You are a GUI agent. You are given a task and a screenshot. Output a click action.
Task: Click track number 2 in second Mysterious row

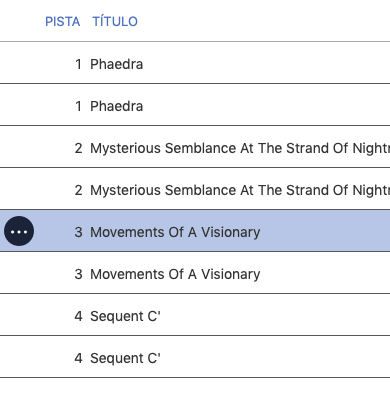pyautogui.click(x=78, y=190)
